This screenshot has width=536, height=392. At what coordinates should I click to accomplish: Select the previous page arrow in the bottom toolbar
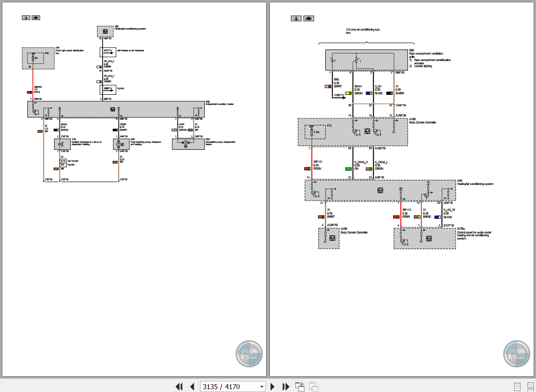click(x=192, y=386)
